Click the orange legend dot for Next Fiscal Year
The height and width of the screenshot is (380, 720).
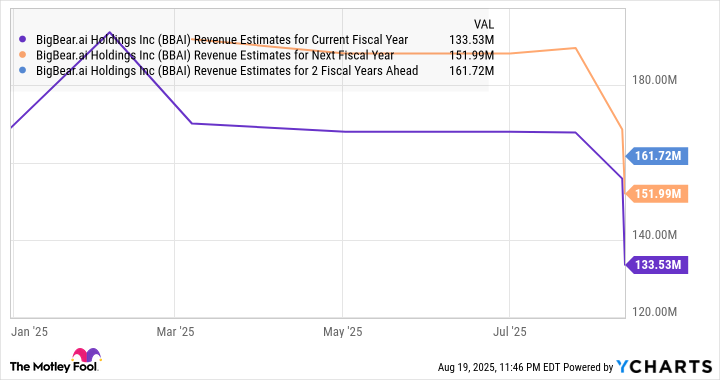[x=23, y=55]
